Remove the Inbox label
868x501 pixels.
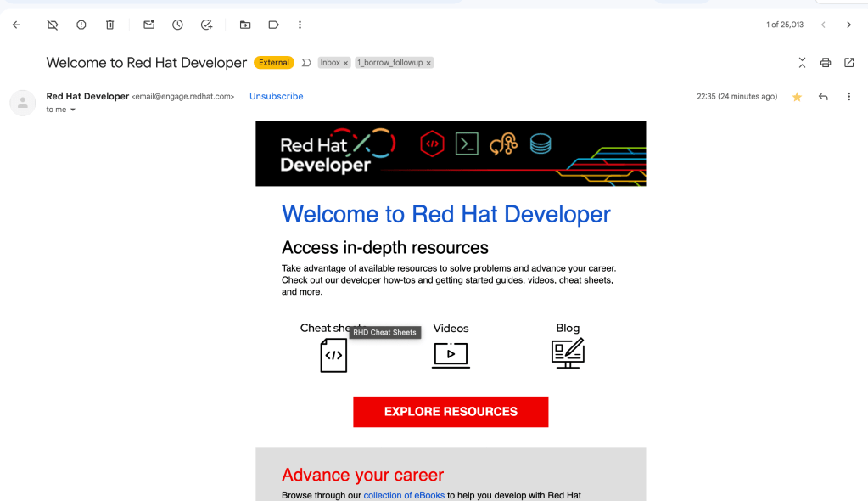click(x=345, y=63)
